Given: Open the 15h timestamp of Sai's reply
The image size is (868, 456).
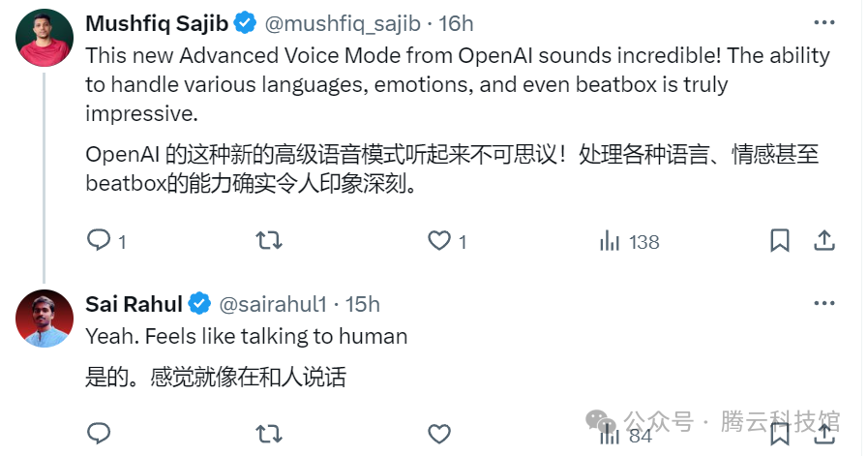Looking at the screenshot, I should tap(363, 304).
